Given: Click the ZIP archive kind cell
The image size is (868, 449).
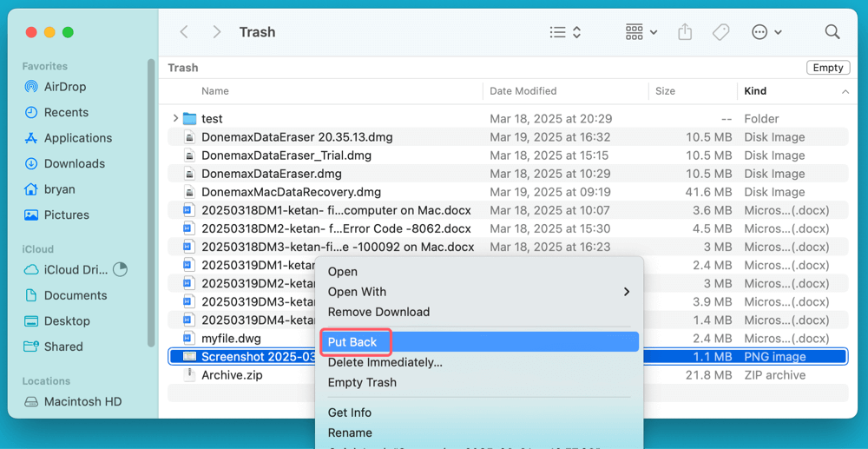Looking at the screenshot, I should (775, 375).
